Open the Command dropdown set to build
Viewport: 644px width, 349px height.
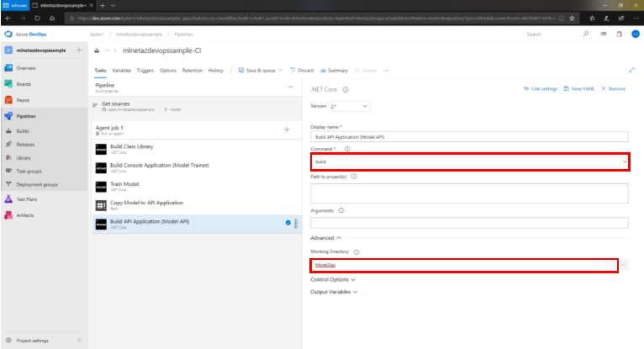click(x=470, y=161)
